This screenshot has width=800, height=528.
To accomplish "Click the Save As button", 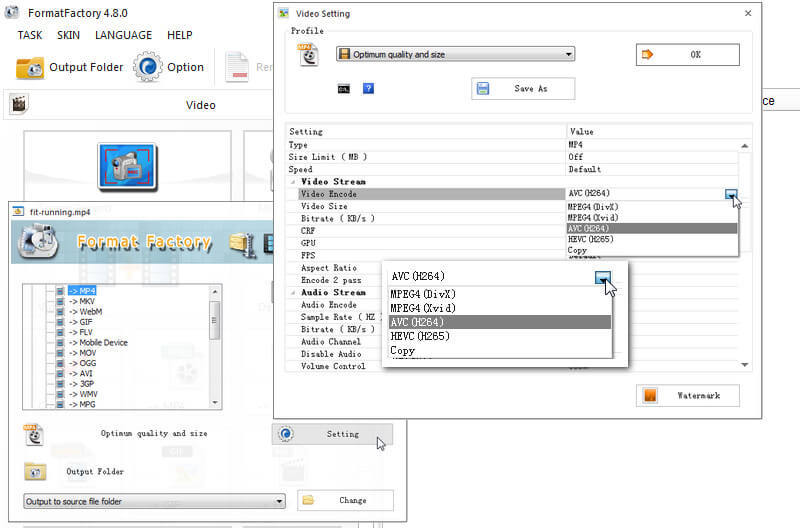I will coord(523,89).
